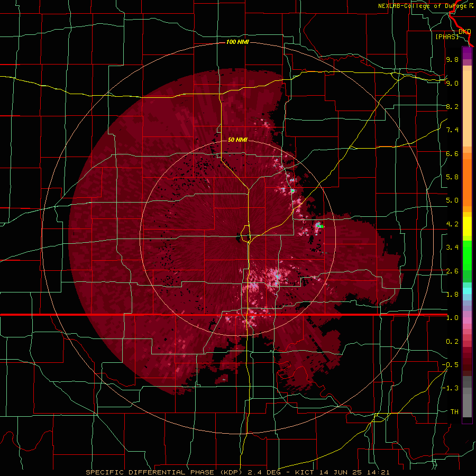Click the 5.8 scale label
Image resolution: width=476 pixels, height=476 pixels.
pyautogui.click(x=452, y=177)
